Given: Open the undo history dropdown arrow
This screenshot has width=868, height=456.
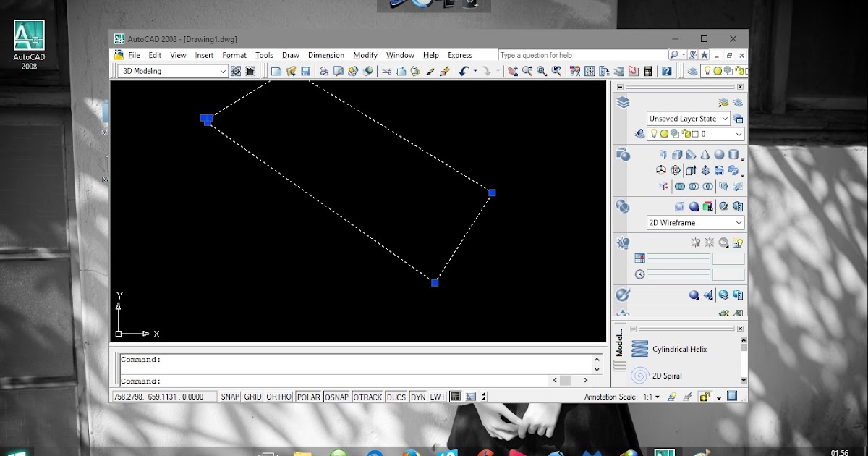Looking at the screenshot, I should [x=475, y=71].
